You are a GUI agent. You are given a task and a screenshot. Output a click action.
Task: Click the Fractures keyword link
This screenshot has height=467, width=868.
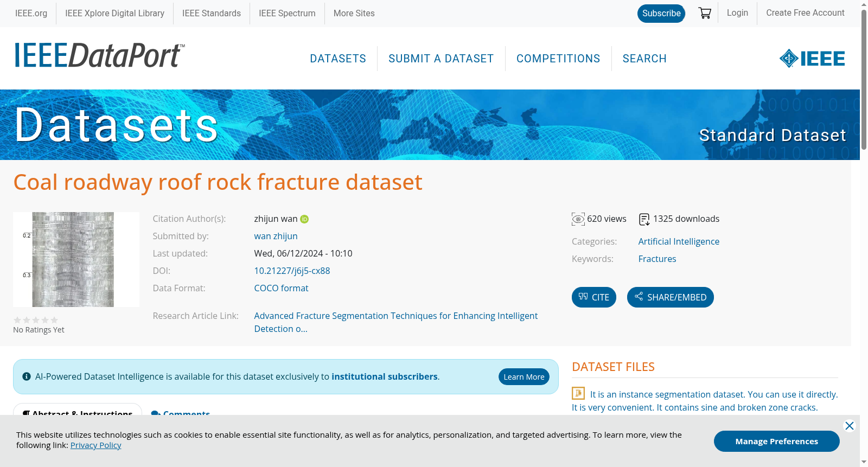click(657, 259)
